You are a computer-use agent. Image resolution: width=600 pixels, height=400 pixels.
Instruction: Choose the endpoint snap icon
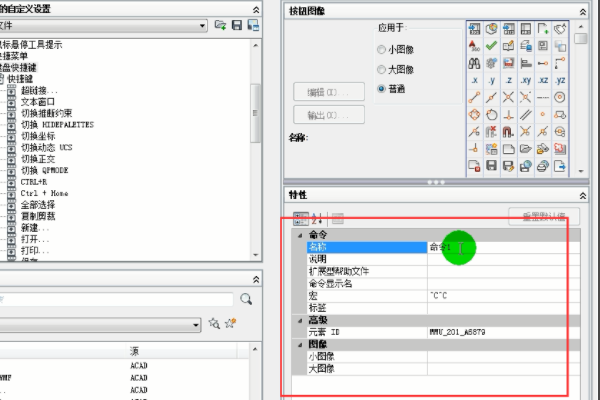[x=474, y=98]
